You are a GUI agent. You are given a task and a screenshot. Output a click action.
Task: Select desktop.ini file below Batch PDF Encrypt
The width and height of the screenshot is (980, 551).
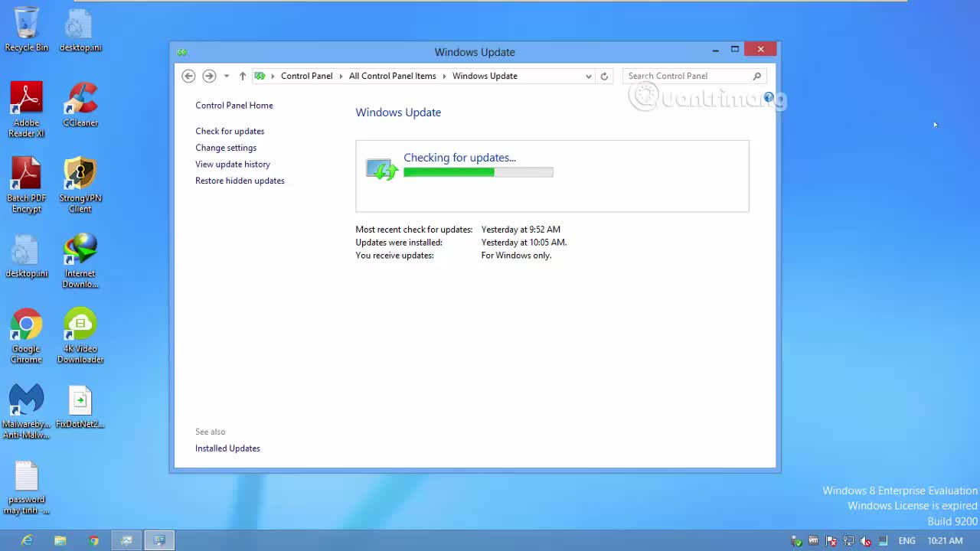click(26, 256)
